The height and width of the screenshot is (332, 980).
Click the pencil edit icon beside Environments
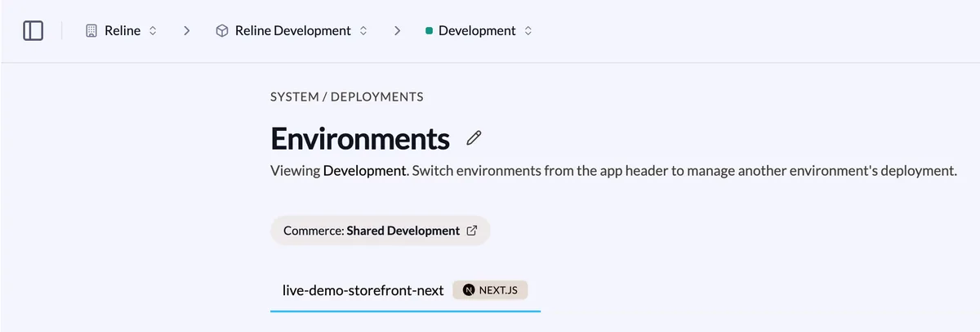[x=474, y=138]
